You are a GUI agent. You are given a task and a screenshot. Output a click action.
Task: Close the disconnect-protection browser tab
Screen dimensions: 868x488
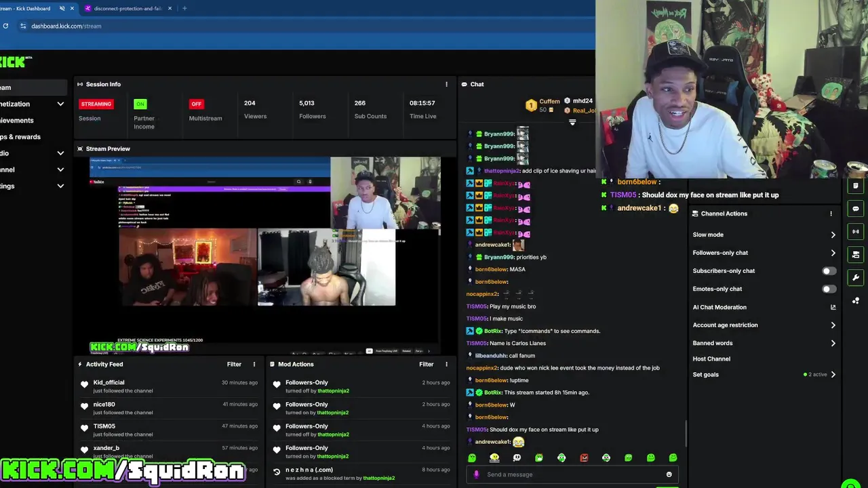point(170,8)
